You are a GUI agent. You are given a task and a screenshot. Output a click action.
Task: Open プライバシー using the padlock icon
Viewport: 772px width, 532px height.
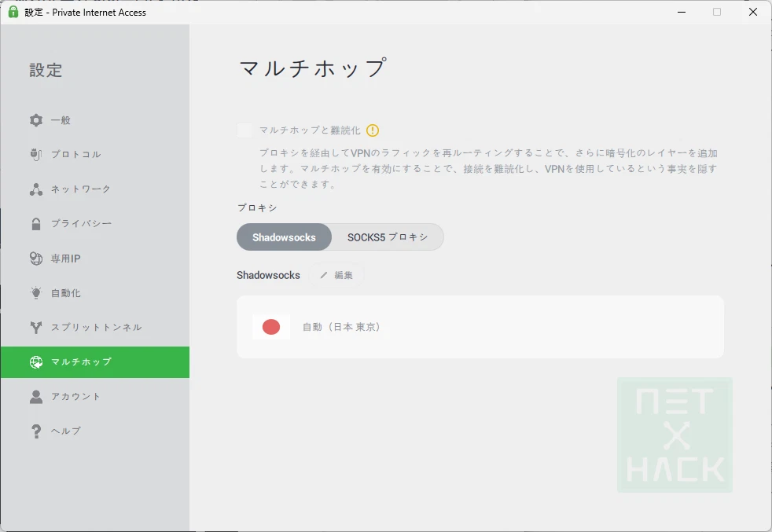(x=35, y=223)
